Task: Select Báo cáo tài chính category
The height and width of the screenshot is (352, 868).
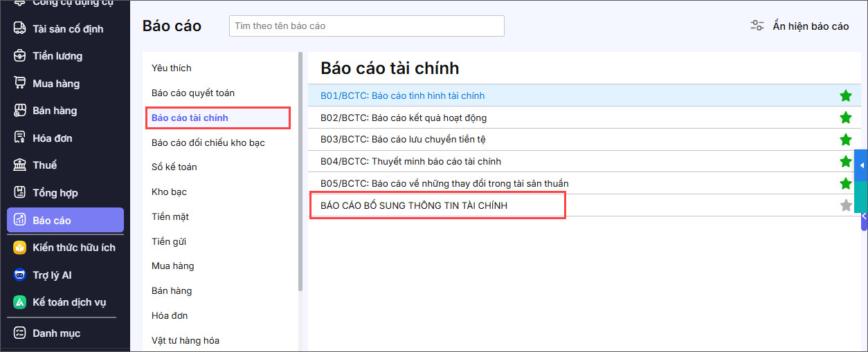Action: (190, 118)
